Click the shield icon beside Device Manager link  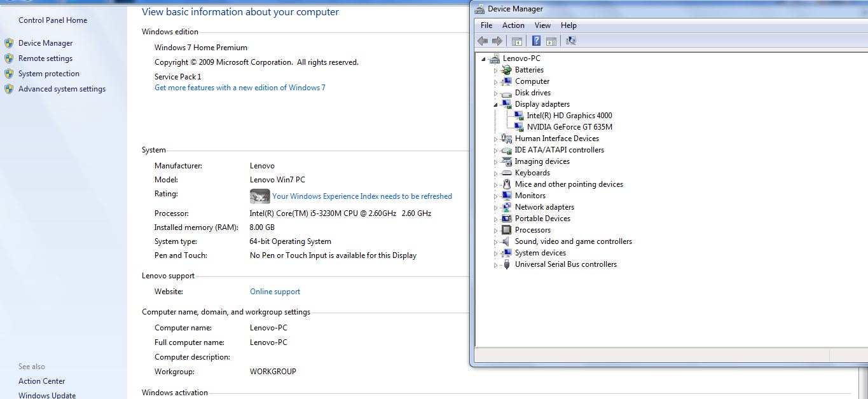9,43
